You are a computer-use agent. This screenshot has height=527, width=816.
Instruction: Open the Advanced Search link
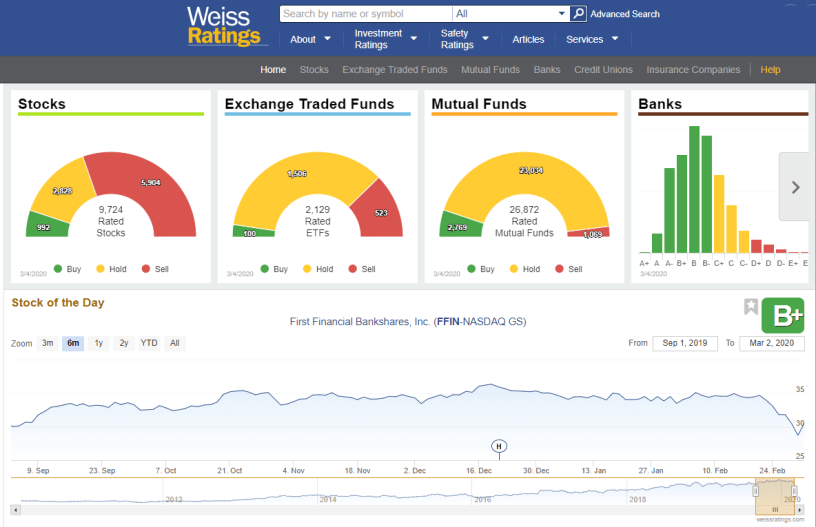click(x=625, y=14)
